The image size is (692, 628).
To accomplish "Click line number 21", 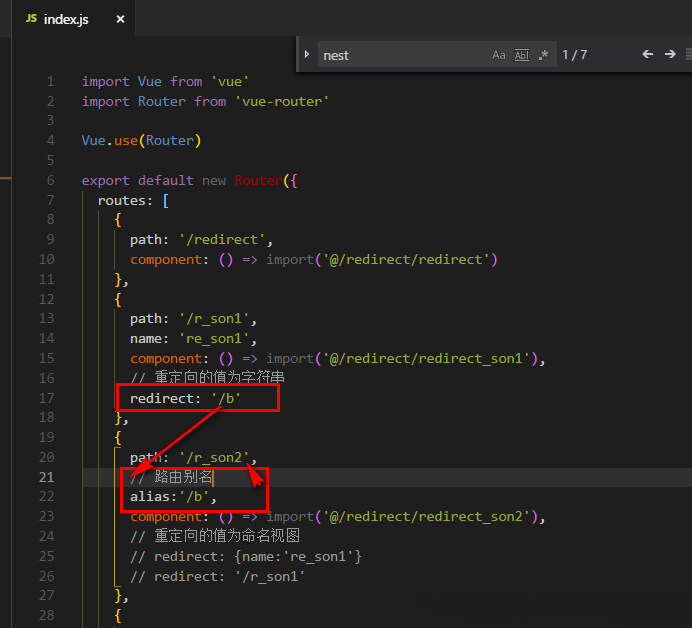I will [46, 477].
